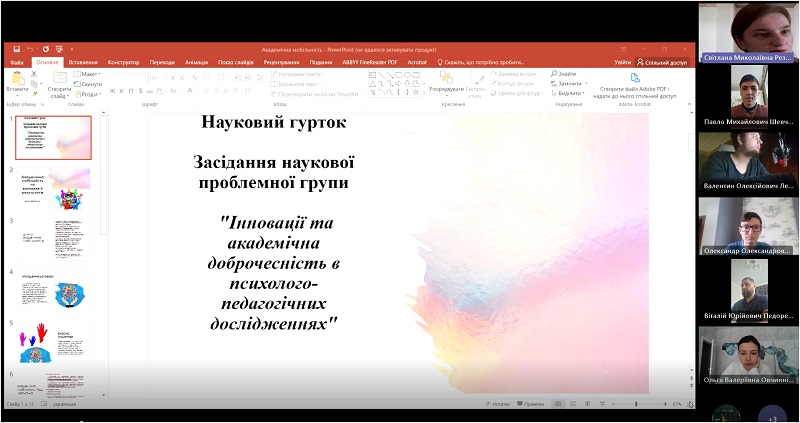The width and height of the screenshot is (800, 423).
Task: Select slide 4 thumbnail
Action: 54,290
